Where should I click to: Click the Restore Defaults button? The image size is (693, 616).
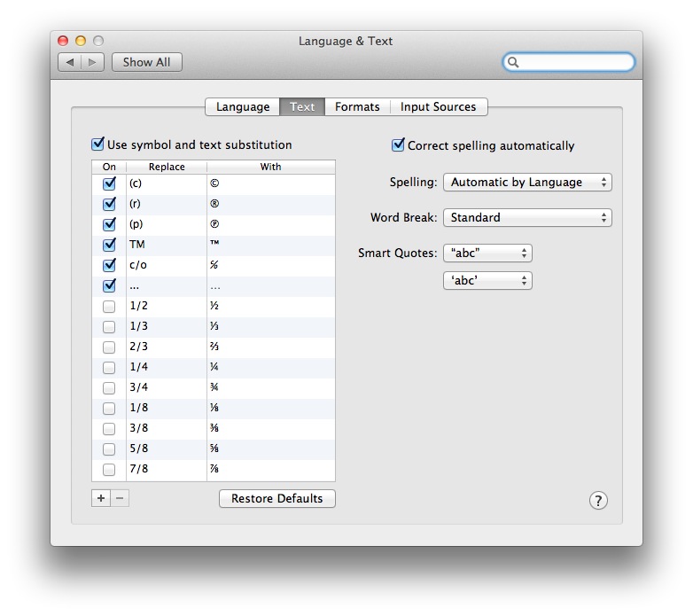(x=277, y=499)
